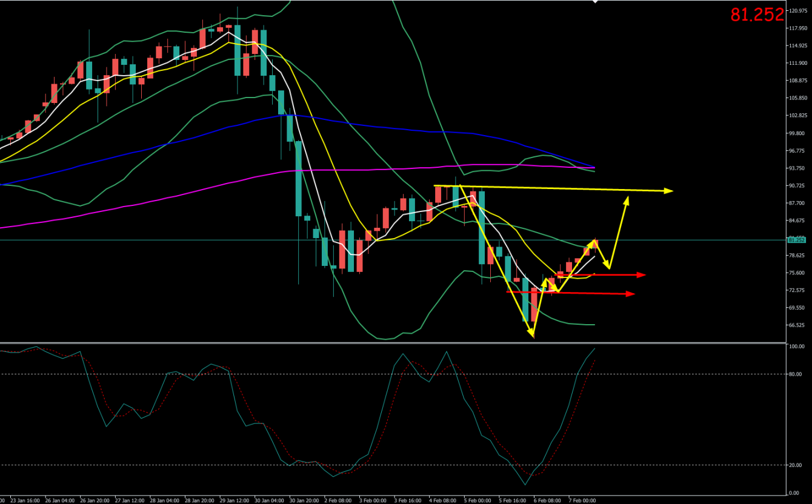
Task: Click the 7 Feb 00:00 time label
Action: (x=582, y=500)
